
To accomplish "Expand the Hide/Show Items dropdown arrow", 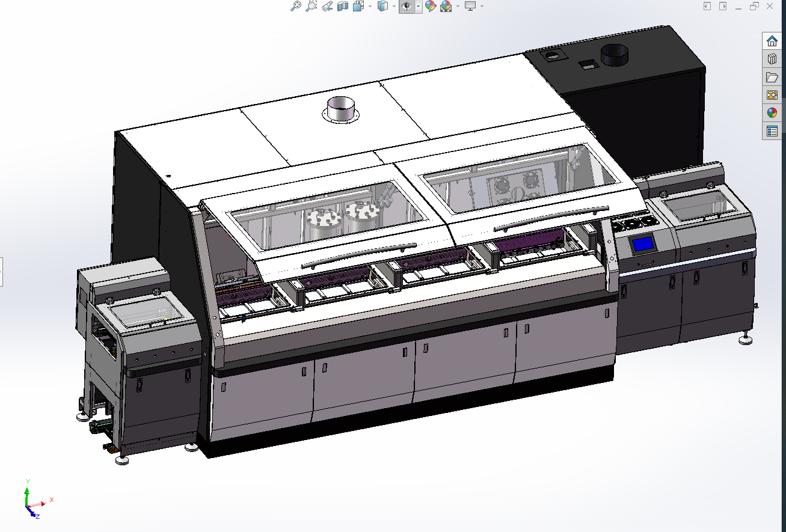I will pos(418,6).
